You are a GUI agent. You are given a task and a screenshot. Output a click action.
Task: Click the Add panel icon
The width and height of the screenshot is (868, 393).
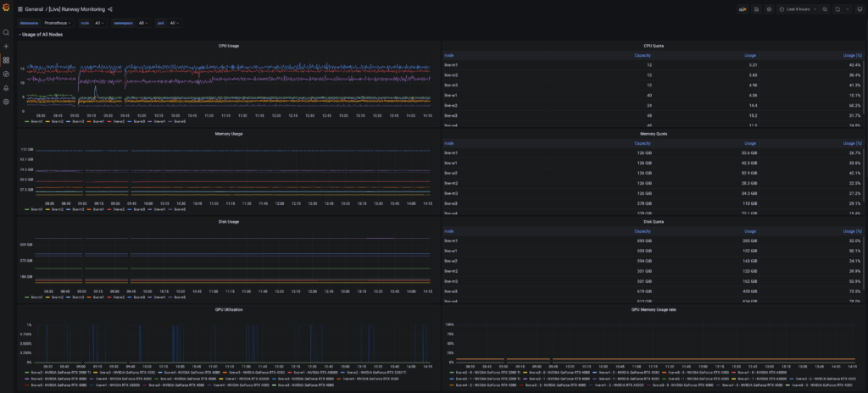(743, 8)
